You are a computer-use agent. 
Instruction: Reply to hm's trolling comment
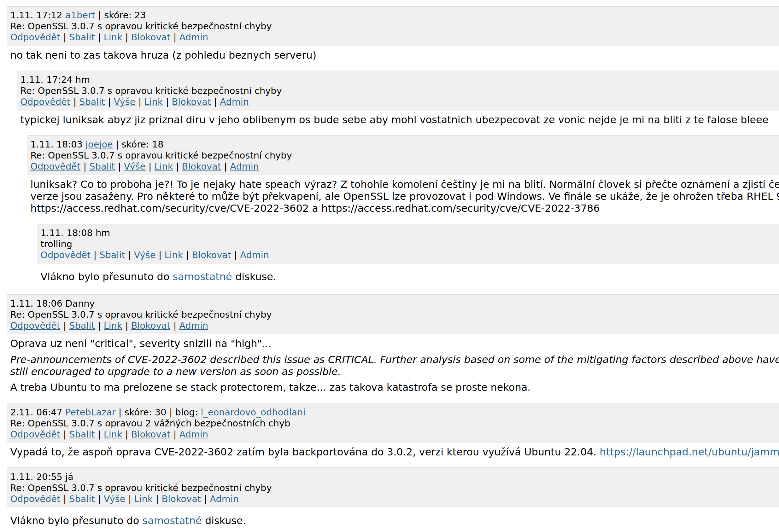click(65, 255)
